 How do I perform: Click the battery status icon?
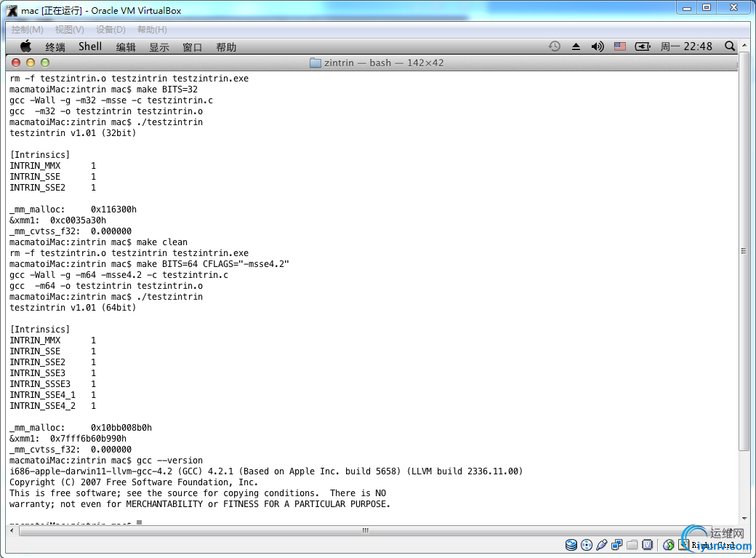[x=643, y=47]
